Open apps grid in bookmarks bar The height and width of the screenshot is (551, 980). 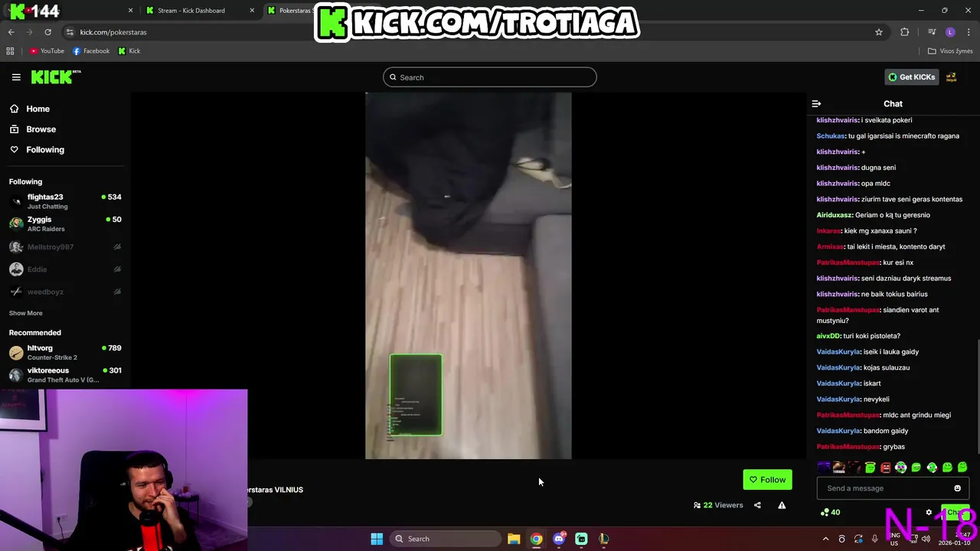tap(10, 51)
